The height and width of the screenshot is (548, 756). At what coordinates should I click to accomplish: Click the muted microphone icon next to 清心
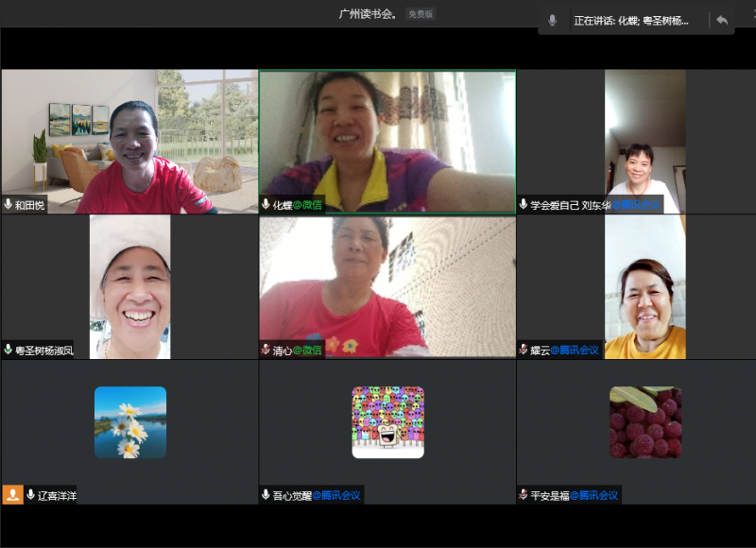pyautogui.click(x=266, y=350)
